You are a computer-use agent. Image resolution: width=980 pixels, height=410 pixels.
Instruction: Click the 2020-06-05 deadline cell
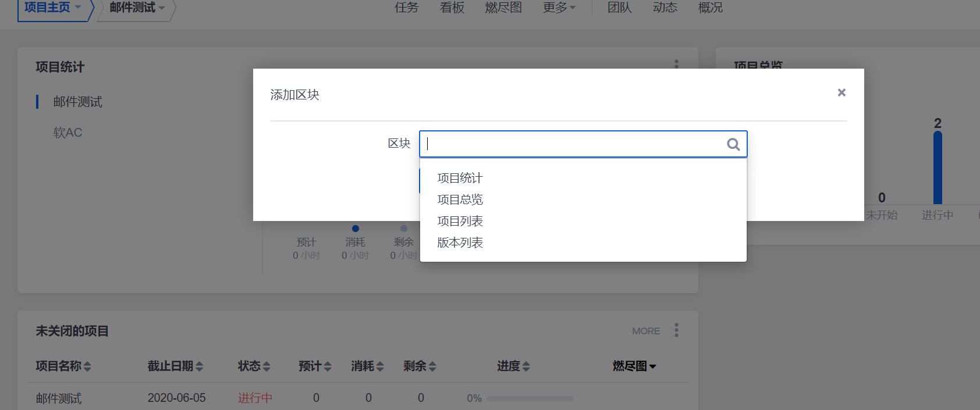point(176,398)
